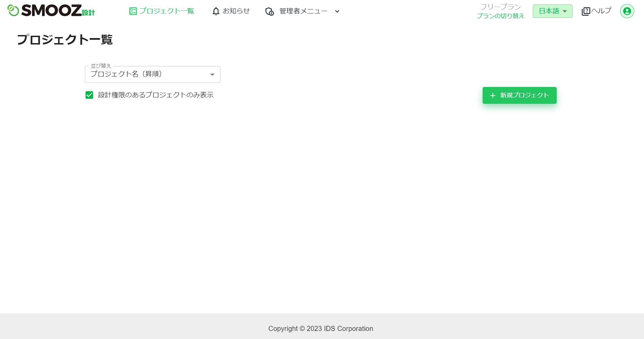The image size is (644, 339).
Task: Click the project list icon in navbar
Action: click(x=133, y=11)
